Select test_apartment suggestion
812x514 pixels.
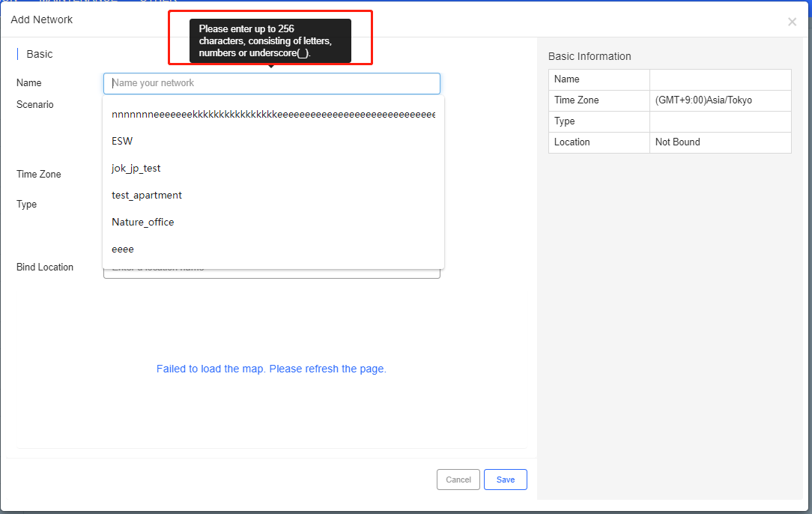[x=273, y=196]
